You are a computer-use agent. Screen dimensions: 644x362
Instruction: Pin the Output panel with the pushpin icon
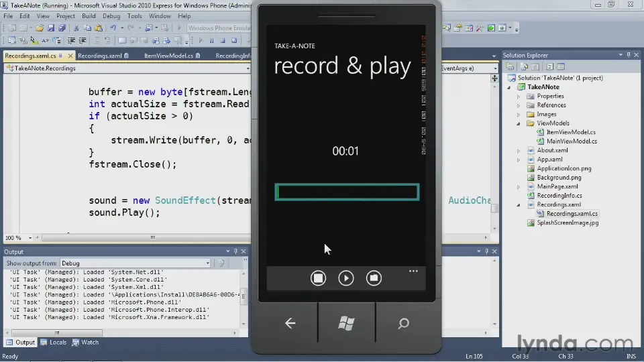pyautogui.click(x=235, y=251)
